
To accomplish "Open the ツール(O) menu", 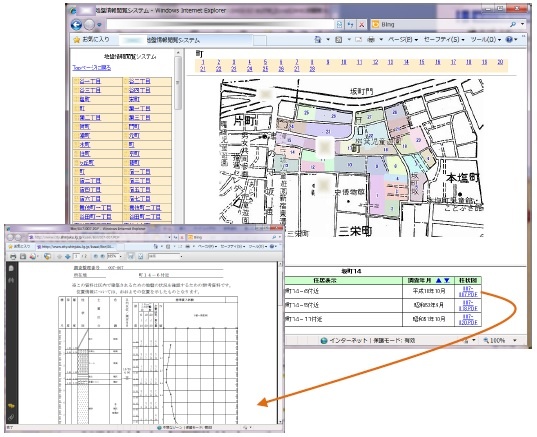I will (486, 40).
